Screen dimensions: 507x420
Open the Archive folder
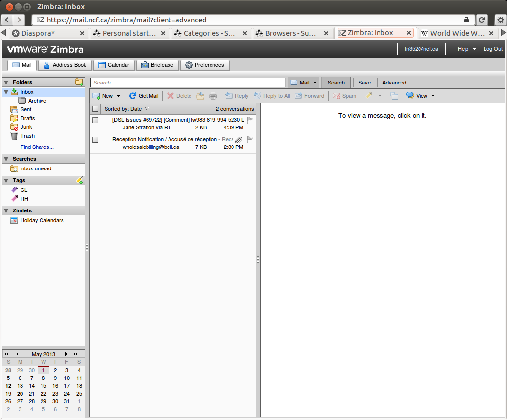point(37,101)
